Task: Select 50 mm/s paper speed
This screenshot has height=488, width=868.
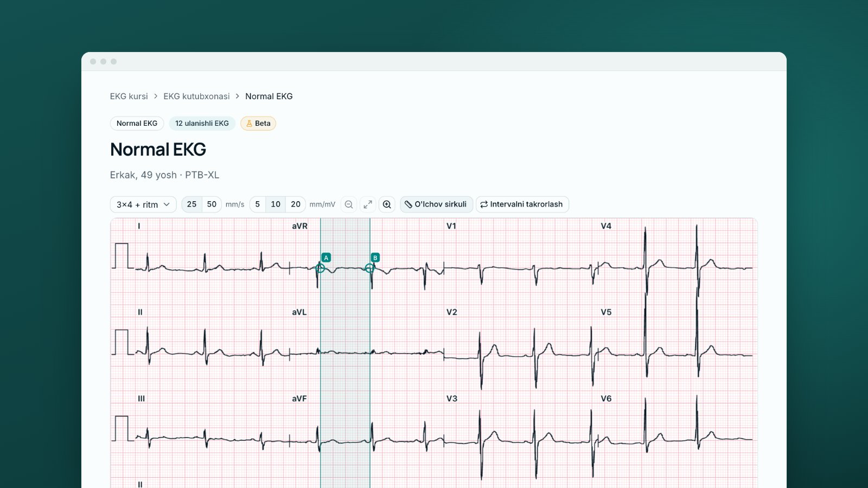Action: (212, 204)
